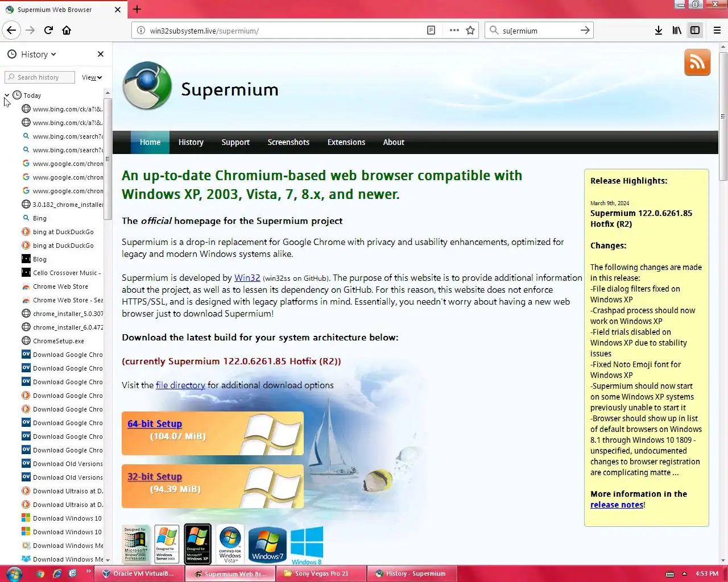Open the Extensions navigation tab
This screenshot has height=582, width=728.
pyautogui.click(x=346, y=142)
